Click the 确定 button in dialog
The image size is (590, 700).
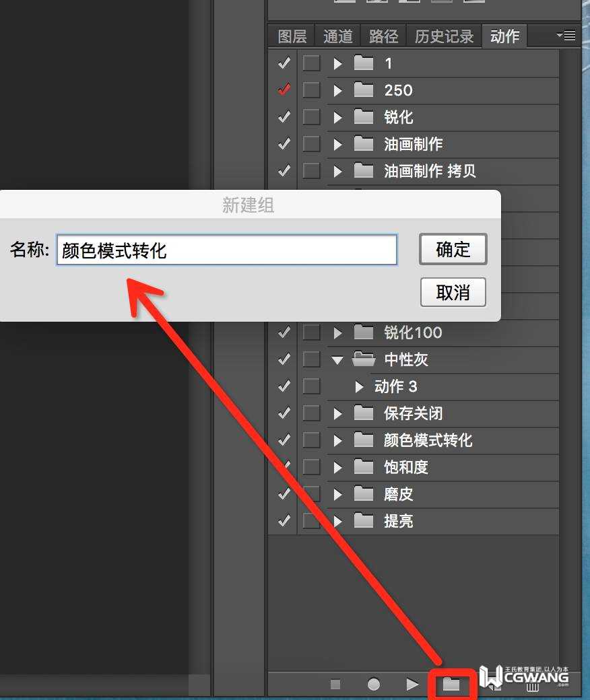[x=453, y=249]
